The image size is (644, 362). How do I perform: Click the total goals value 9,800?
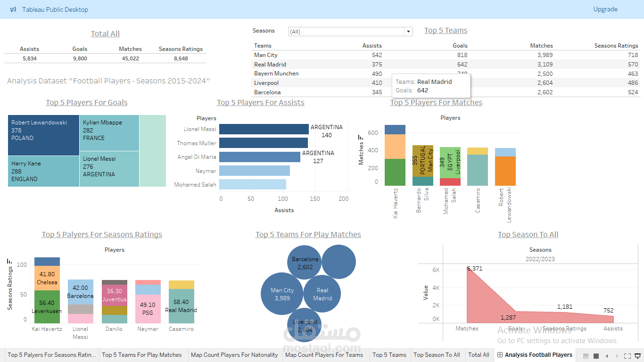point(80,58)
